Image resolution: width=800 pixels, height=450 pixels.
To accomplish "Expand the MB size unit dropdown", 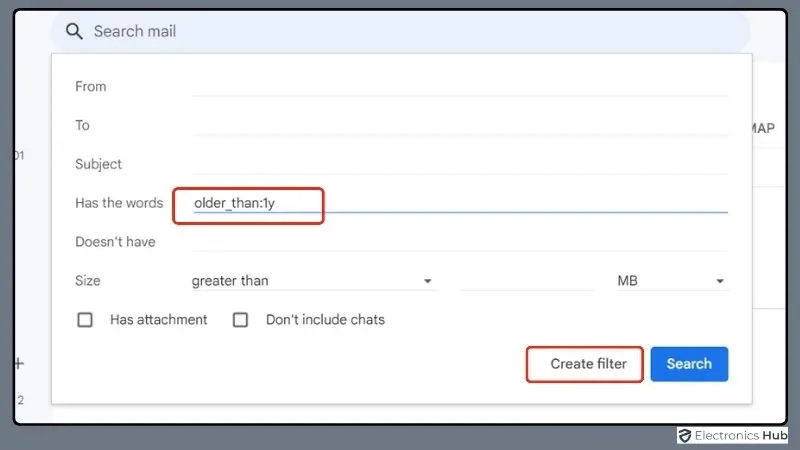I will [x=670, y=281].
